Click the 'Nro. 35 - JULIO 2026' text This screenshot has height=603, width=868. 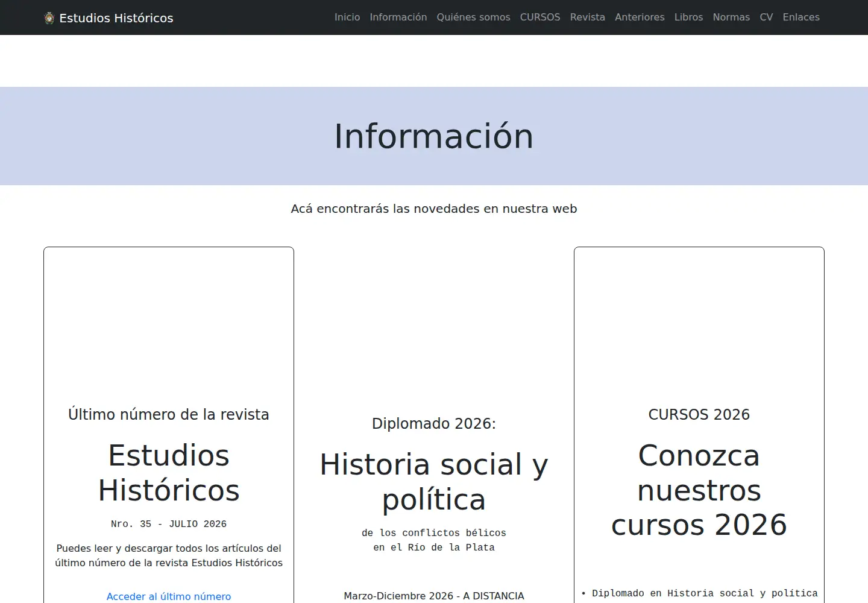[x=169, y=524]
